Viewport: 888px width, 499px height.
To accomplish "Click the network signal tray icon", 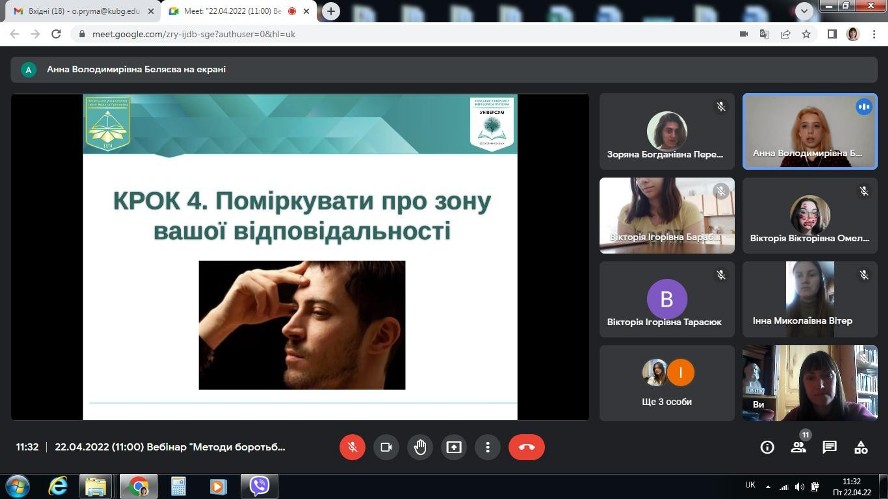I will (x=784, y=487).
